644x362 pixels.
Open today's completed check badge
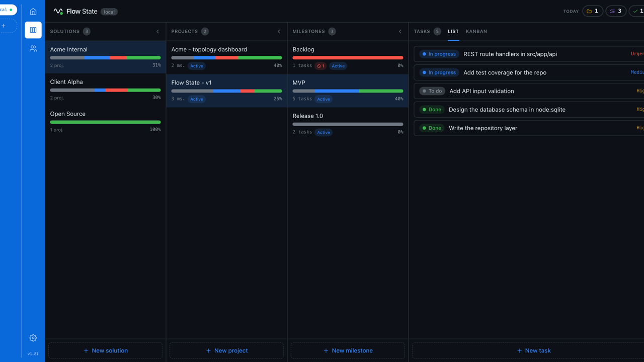637,11
